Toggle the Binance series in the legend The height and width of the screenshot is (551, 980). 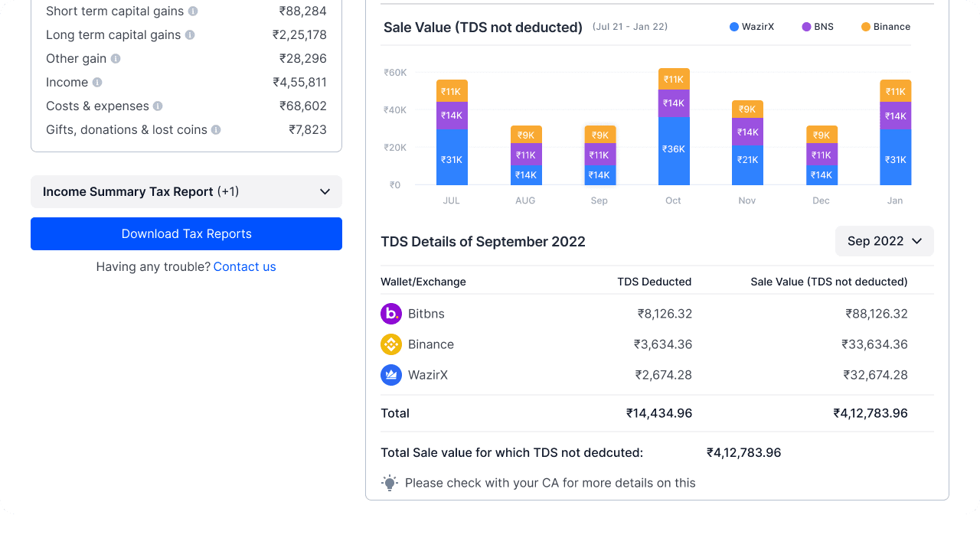click(x=885, y=26)
